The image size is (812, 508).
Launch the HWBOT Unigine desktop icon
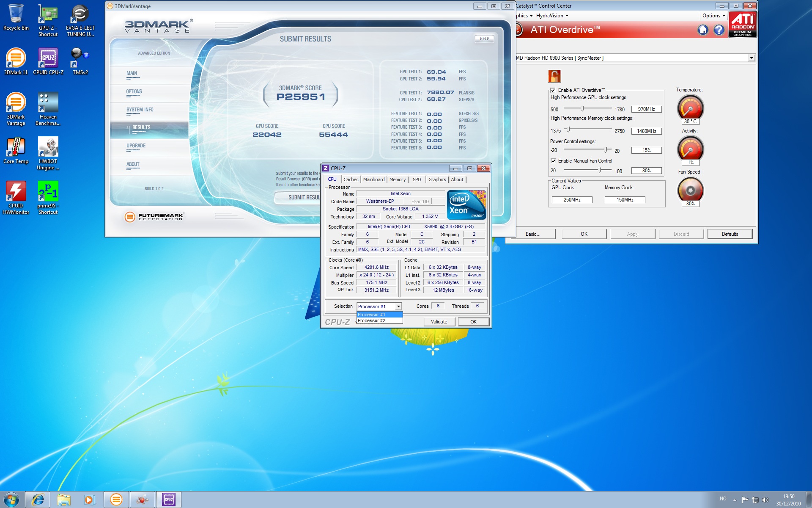pyautogui.click(x=48, y=153)
